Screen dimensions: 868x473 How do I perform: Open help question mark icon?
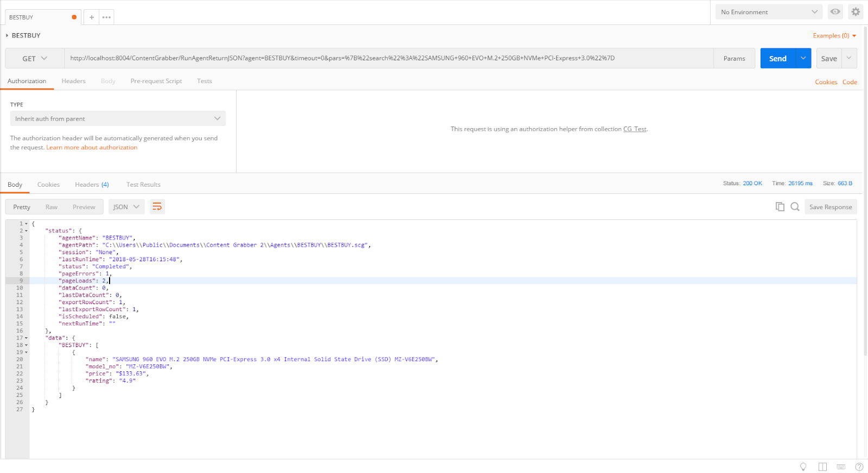pyautogui.click(x=859, y=466)
